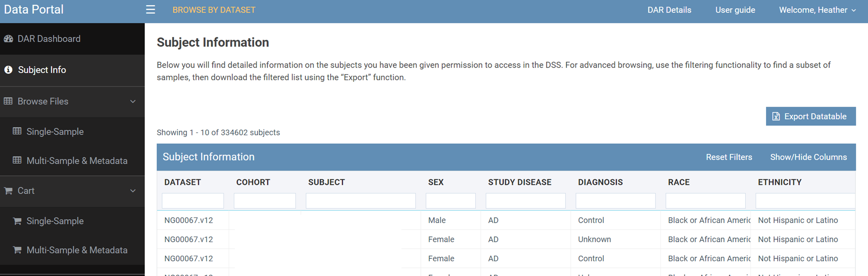Image resolution: width=868 pixels, height=276 pixels.
Task: Open the User guide link
Action: [735, 10]
